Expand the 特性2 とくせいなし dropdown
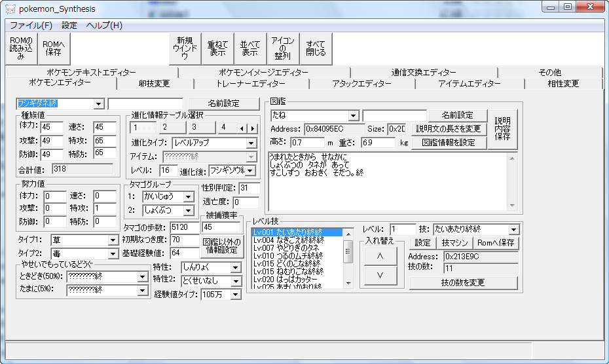The width and height of the screenshot is (609, 364). coord(236,282)
